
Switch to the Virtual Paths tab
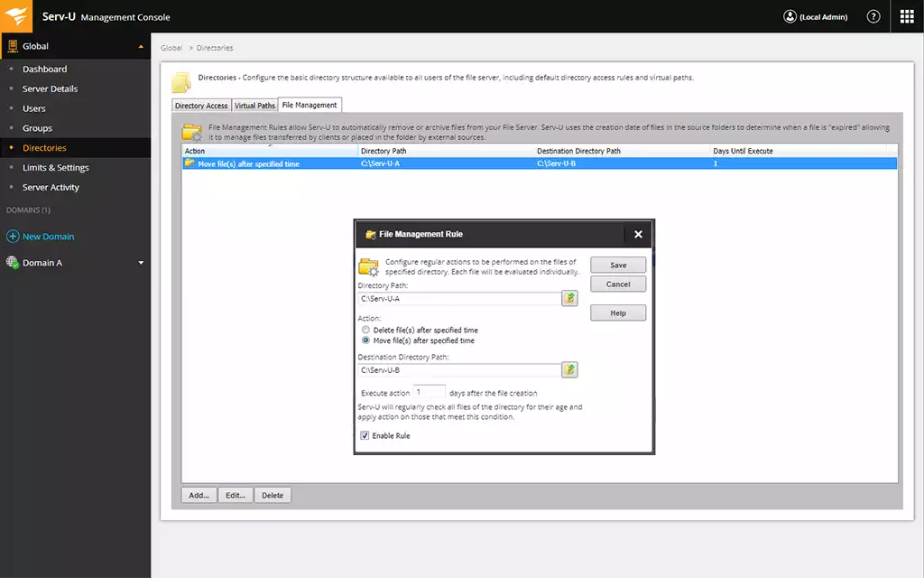coord(254,105)
